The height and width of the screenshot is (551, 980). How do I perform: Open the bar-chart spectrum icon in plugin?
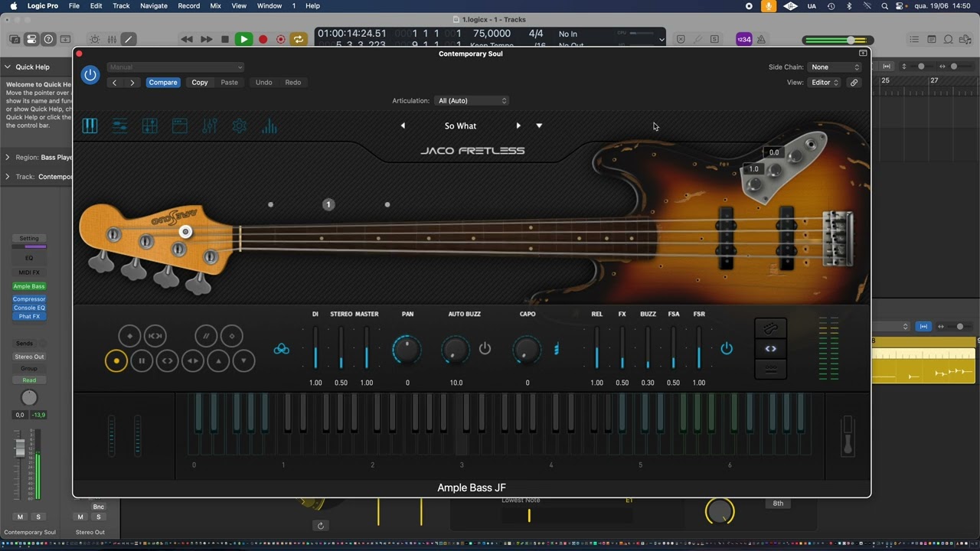[x=269, y=126]
